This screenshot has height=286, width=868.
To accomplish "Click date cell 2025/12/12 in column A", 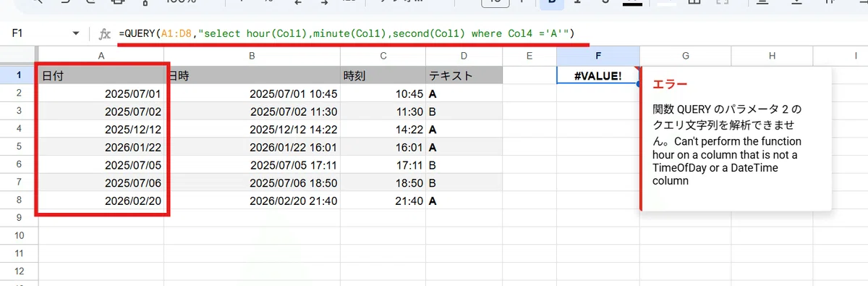I will pos(101,129).
